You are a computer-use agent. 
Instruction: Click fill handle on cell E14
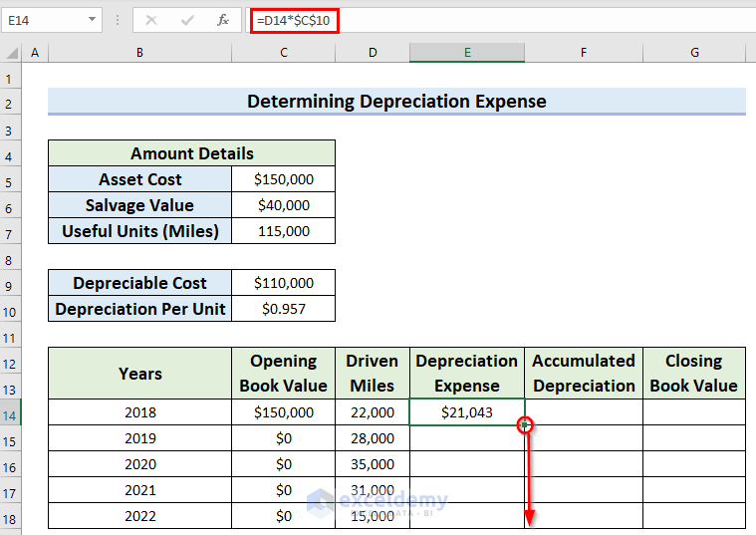pos(525,425)
